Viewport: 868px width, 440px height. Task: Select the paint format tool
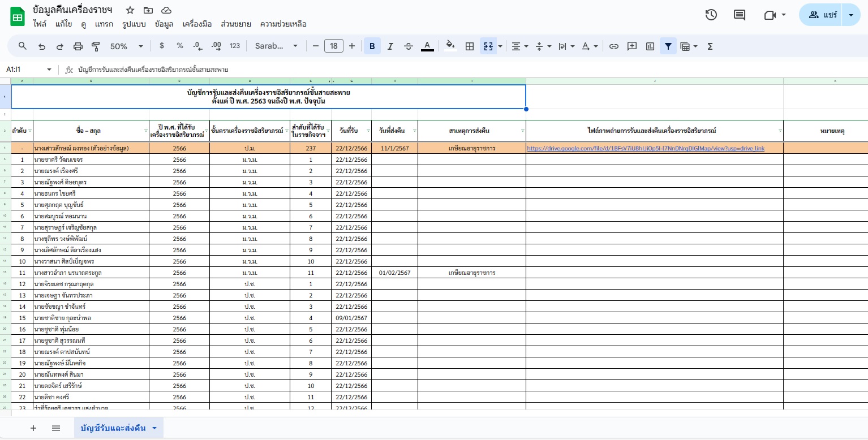(96, 46)
